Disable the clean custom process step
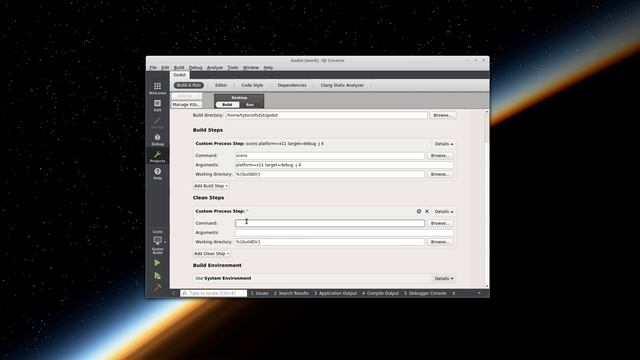 pos(419,211)
